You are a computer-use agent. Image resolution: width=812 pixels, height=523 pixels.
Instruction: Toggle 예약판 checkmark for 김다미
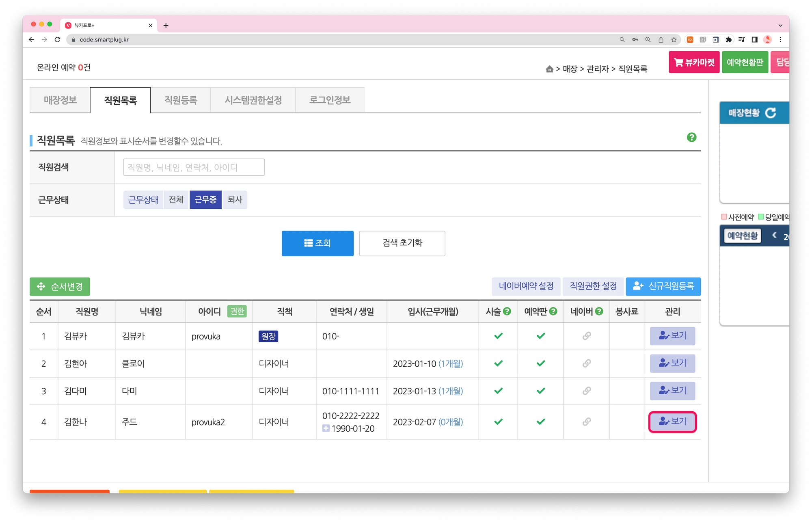(540, 391)
